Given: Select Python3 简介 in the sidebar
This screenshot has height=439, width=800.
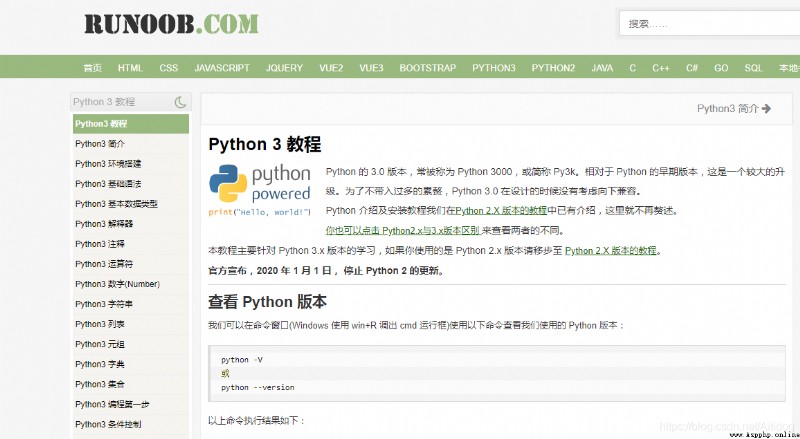Looking at the screenshot, I should pyautogui.click(x=131, y=144).
